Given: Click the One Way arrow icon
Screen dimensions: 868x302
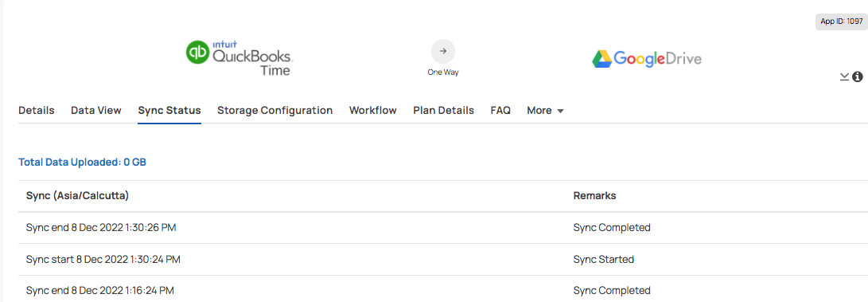Looking at the screenshot, I should pos(443,51).
